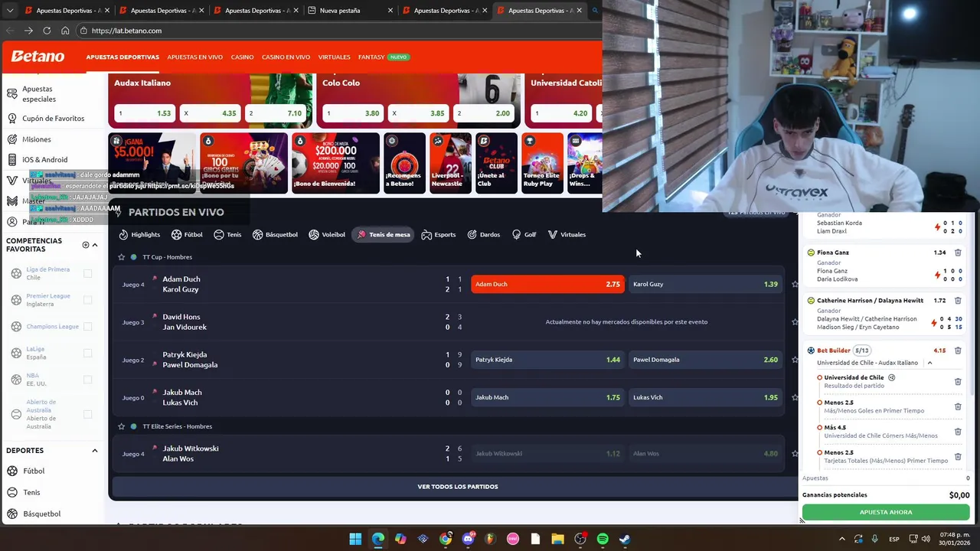Click the Apuesta Ahora button
The height and width of the screenshot is (551, 980).
[885, 512]
